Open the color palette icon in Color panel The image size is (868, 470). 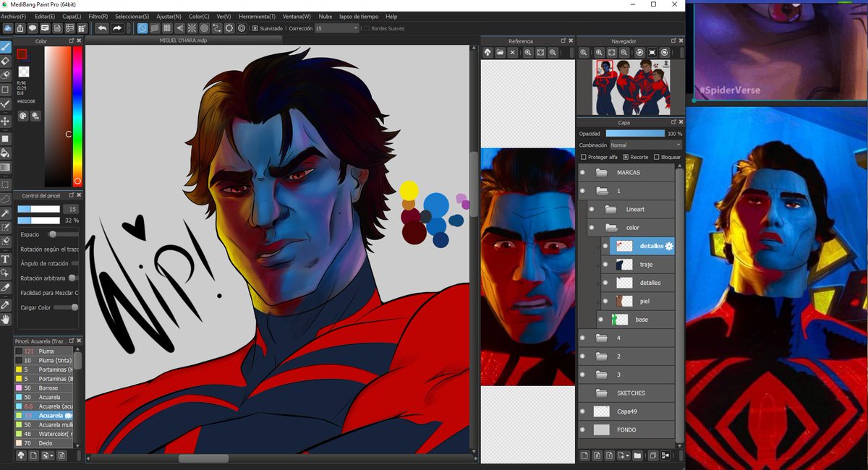[x=22, y=116]
